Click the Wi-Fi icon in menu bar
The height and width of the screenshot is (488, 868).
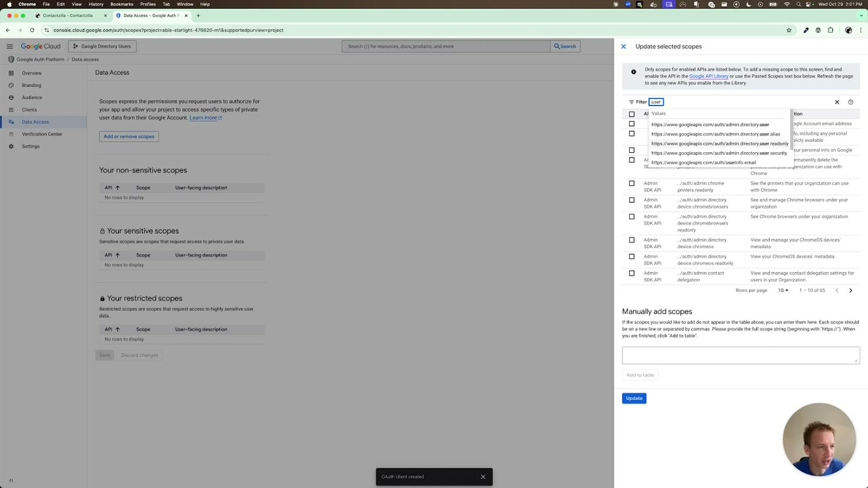click(x=787, y=4)
